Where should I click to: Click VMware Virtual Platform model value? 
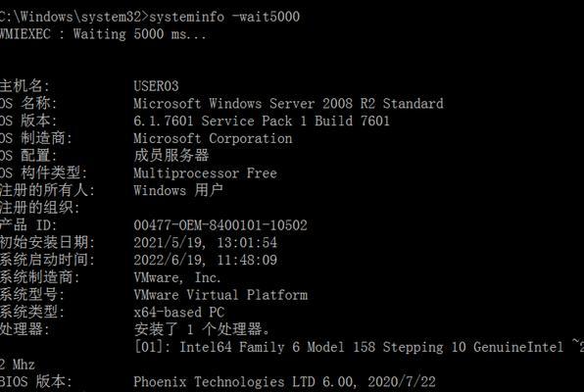tap(220, 295)
